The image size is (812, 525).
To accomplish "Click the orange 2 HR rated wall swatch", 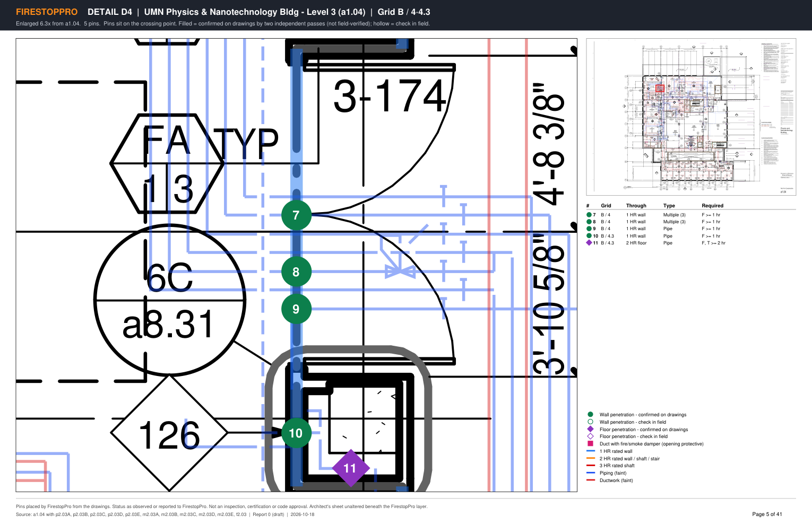I will pyautogui.click(x=591, y=458).
